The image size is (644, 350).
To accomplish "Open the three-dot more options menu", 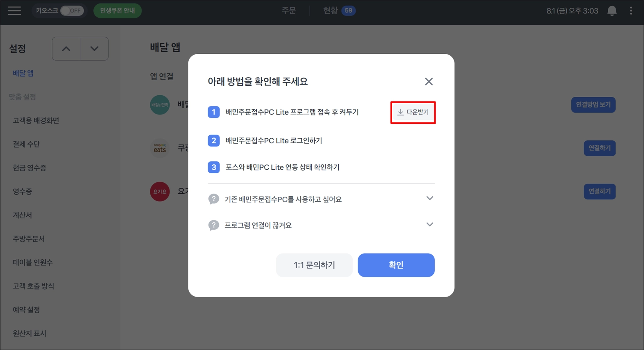I will click(x=631, y=11).
